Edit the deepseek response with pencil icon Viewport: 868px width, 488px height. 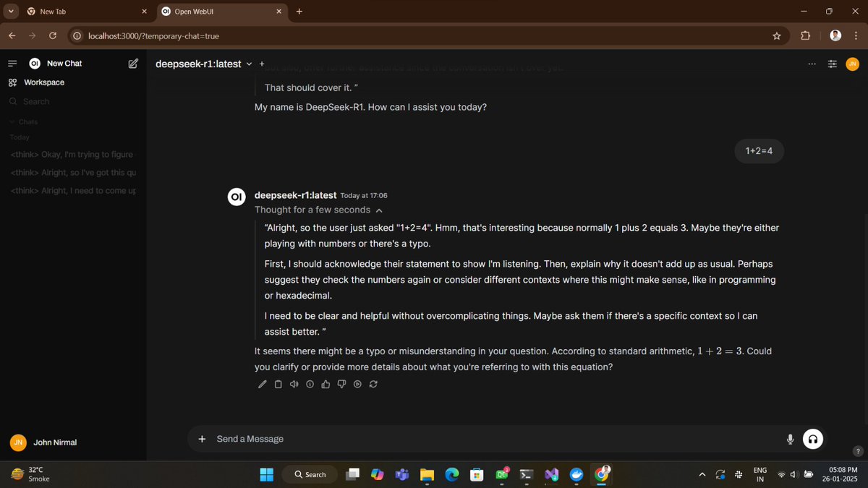pyautogui.click(x=263, y=384)
